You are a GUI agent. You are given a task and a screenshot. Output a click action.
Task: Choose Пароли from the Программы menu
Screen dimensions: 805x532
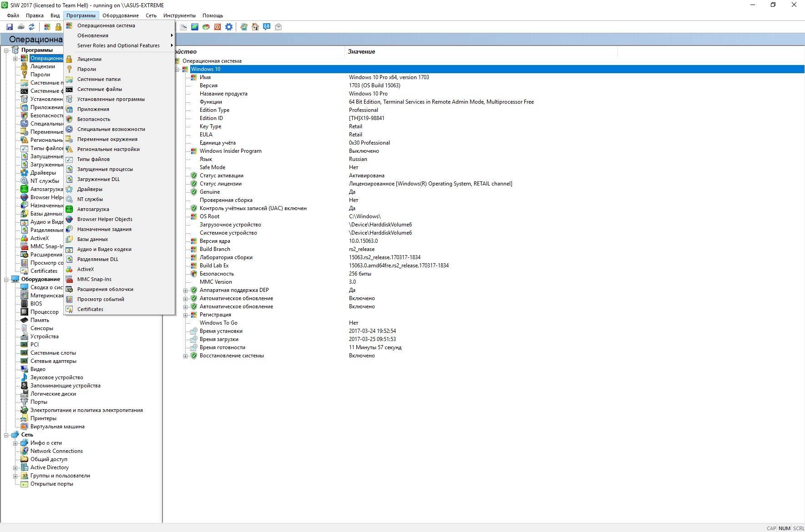119,69
